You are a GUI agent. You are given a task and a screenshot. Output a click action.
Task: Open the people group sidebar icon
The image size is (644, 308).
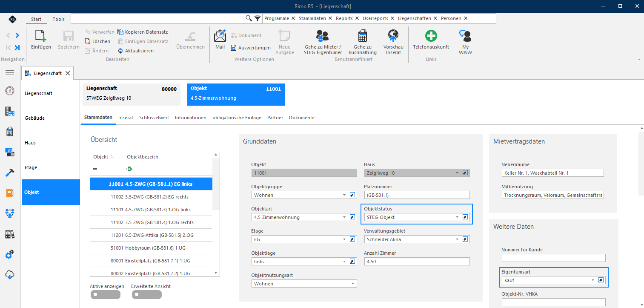(x=10, y=213)
